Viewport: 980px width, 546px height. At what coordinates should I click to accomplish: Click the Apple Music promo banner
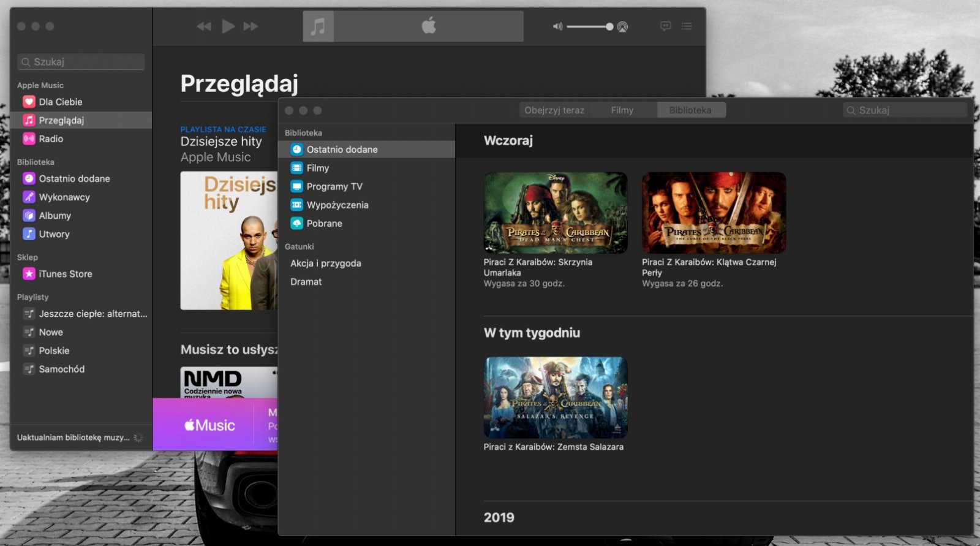(x=215, y=425)
